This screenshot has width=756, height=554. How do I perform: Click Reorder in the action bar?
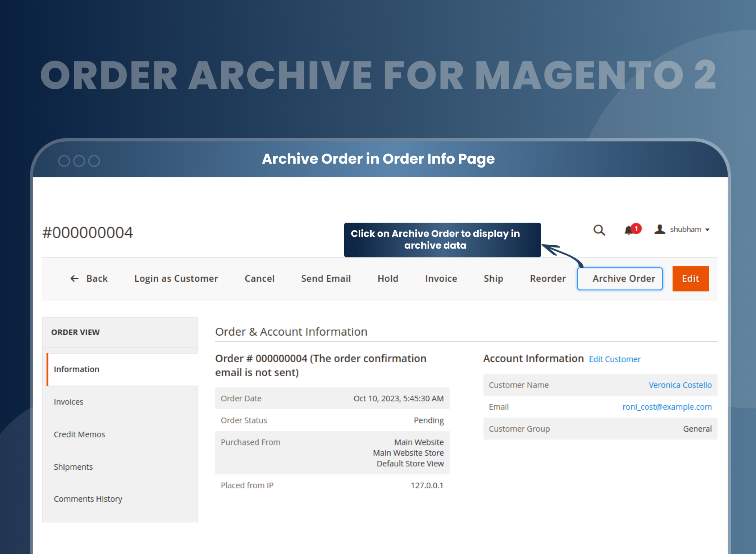[x=548, y=279]
